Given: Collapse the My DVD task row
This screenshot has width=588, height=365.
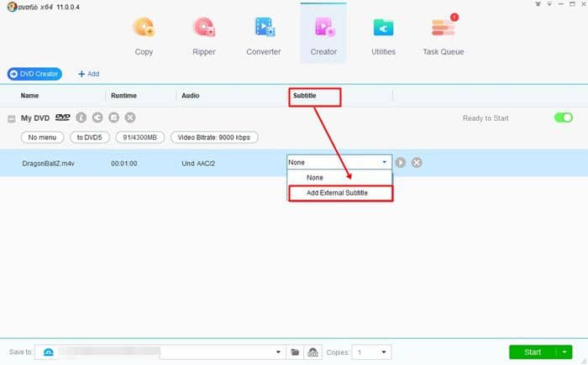Looking at the screenshot, I should click(x=12, y=119).
